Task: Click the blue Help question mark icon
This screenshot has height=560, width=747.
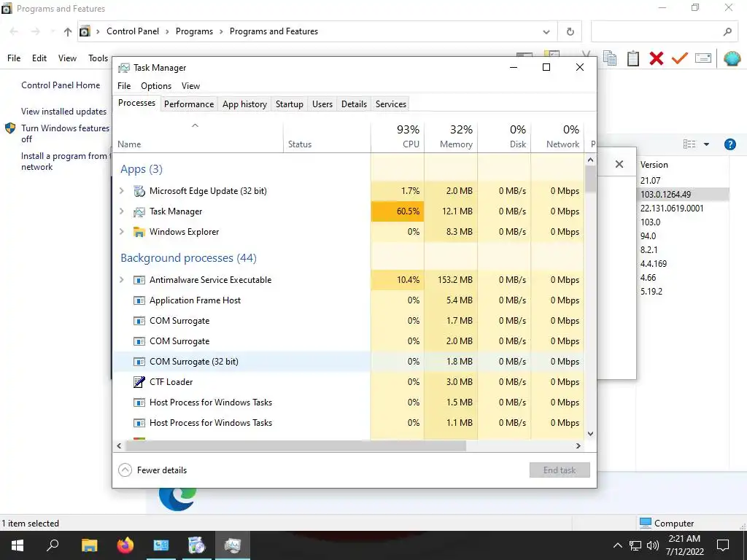Action: pyautogui.click(x=729, y=144)
